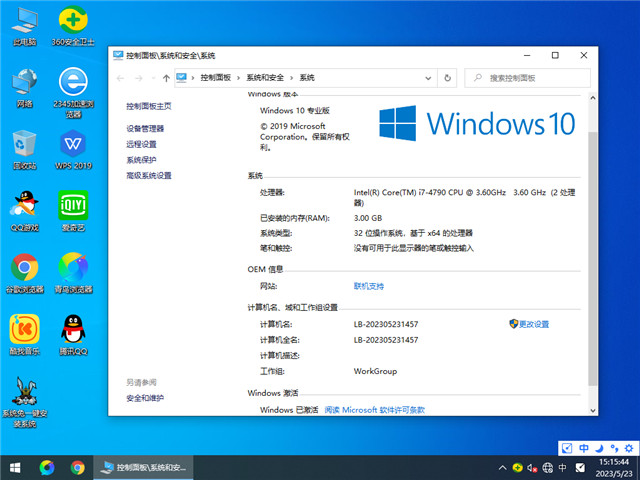Image resolution: width=640 pixels, height=480 pixels.
Task: Refresh the control panel page
Action: coord(447,78)
